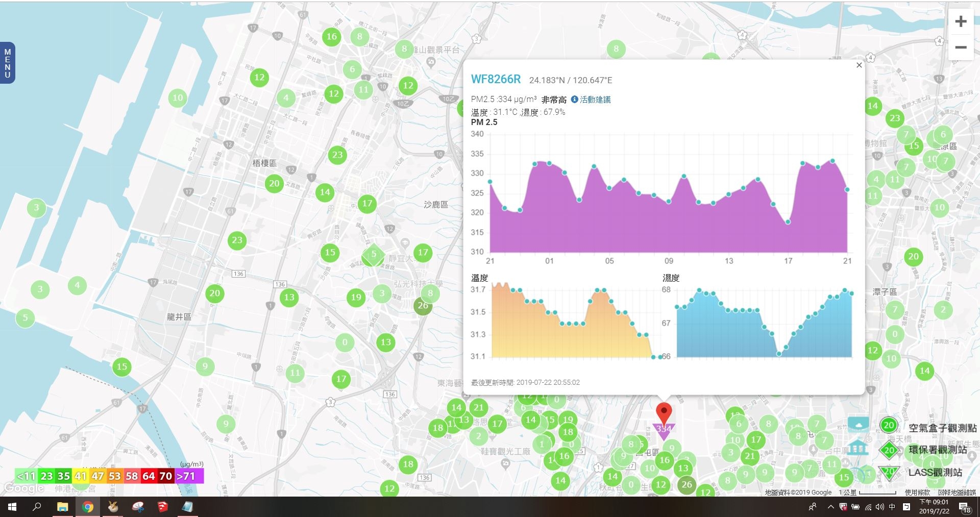This screenshot has height=517, width=980.
Task: Click the 47 amber scale swatch
Action: point(97,476)
